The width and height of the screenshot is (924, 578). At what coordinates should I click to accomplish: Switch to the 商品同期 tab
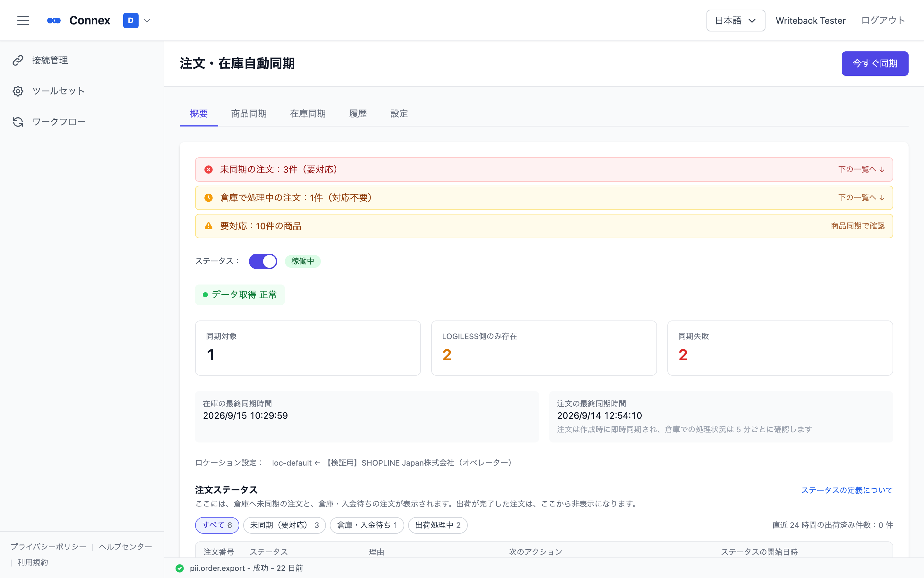pos(249,114)
